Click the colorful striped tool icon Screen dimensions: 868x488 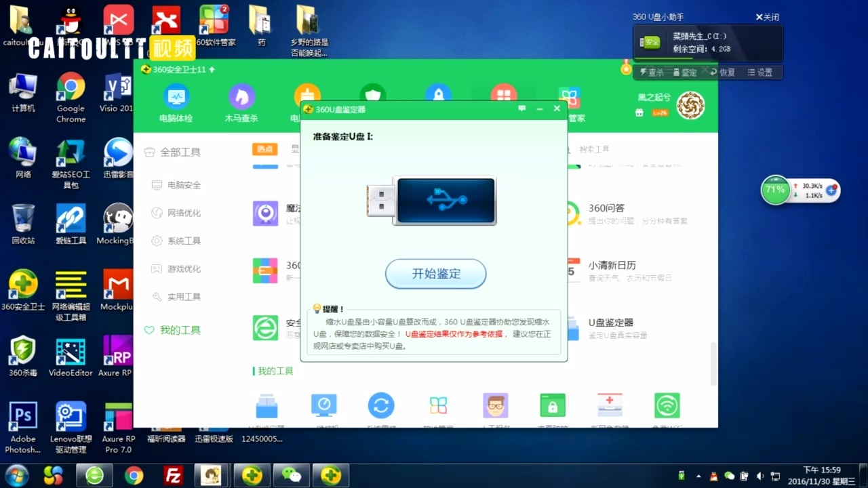coord(265,270)
